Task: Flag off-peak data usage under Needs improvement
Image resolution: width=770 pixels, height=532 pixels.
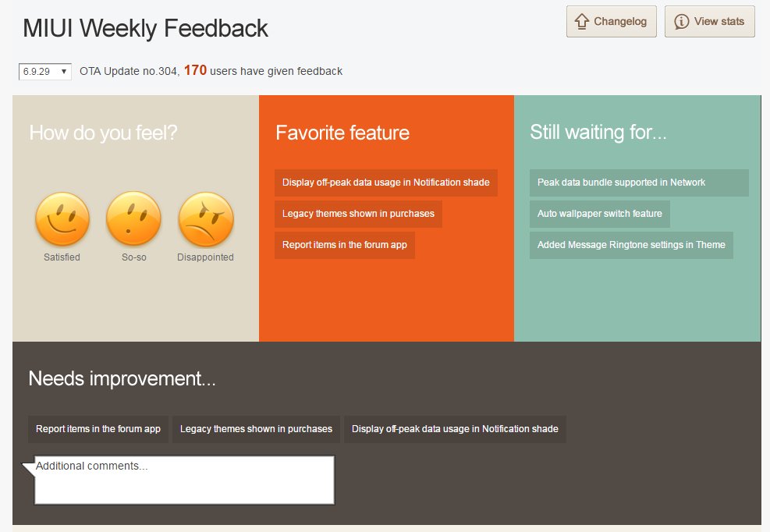Action: pos(455,429)
